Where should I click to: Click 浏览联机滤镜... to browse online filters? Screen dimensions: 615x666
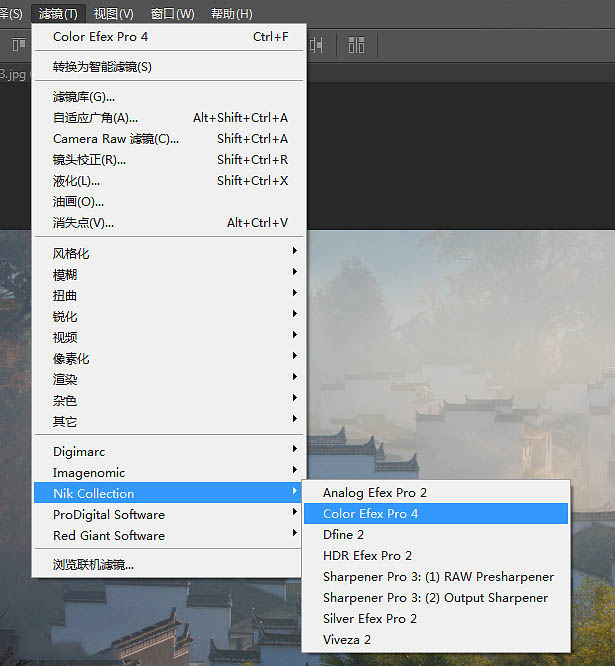(93, 565)
